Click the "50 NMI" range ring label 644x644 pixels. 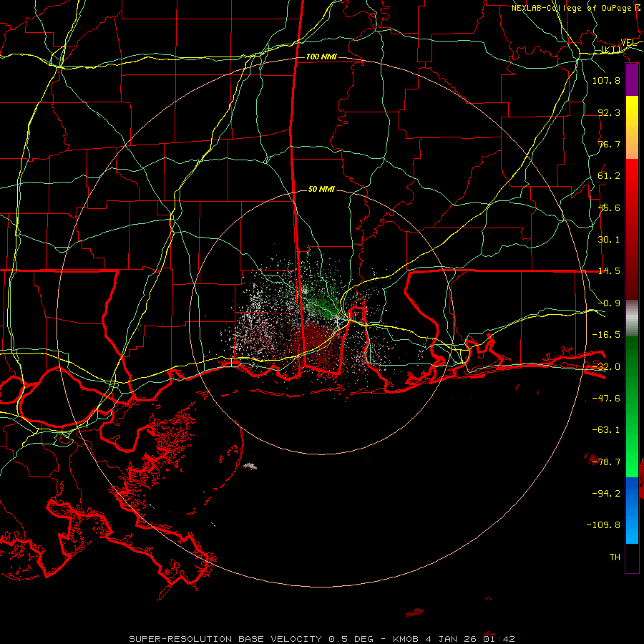pos(321,189)
